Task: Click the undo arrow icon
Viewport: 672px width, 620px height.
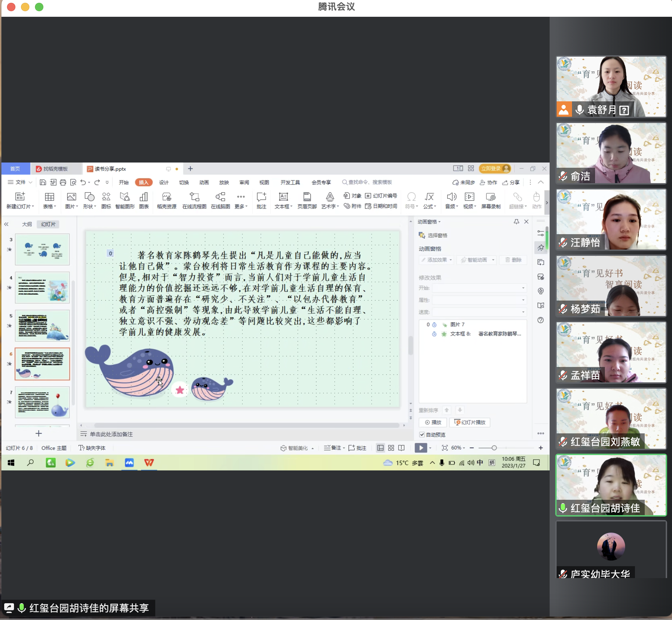Action: point(83,182)
